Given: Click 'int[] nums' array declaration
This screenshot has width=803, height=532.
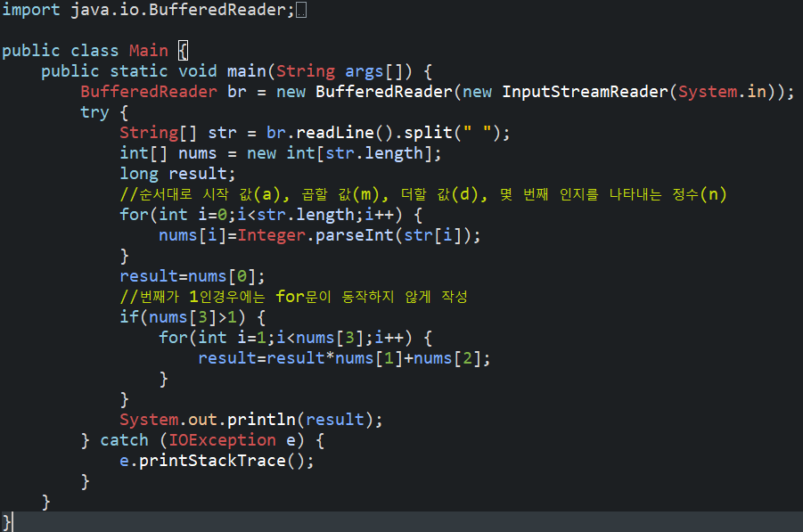Looking at the screenshot, I should click(168, 153).
